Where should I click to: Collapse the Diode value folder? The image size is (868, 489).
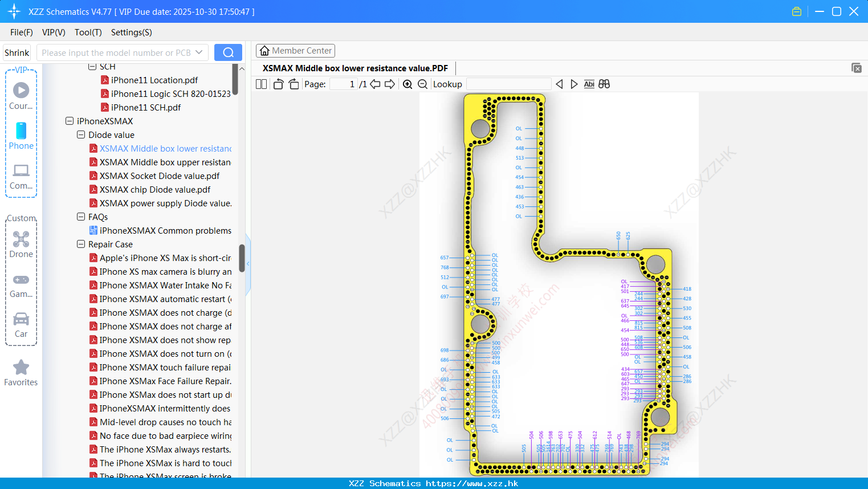click(x=81, y=135)
